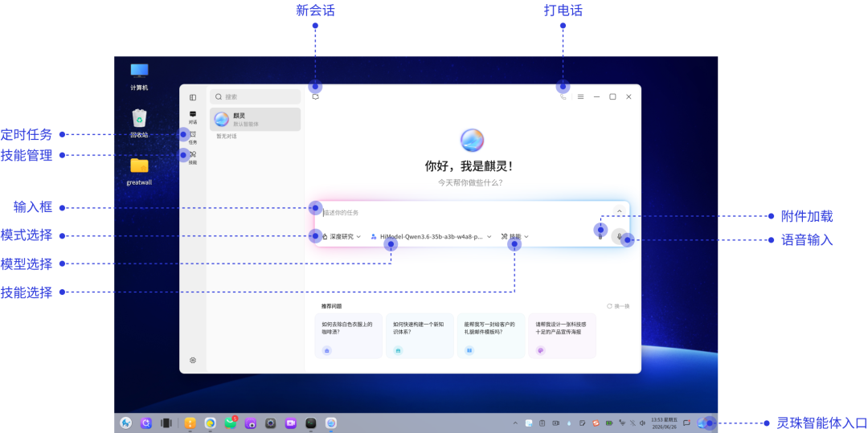
Task: Open the start menu from the taskbar
Action: 126,423
